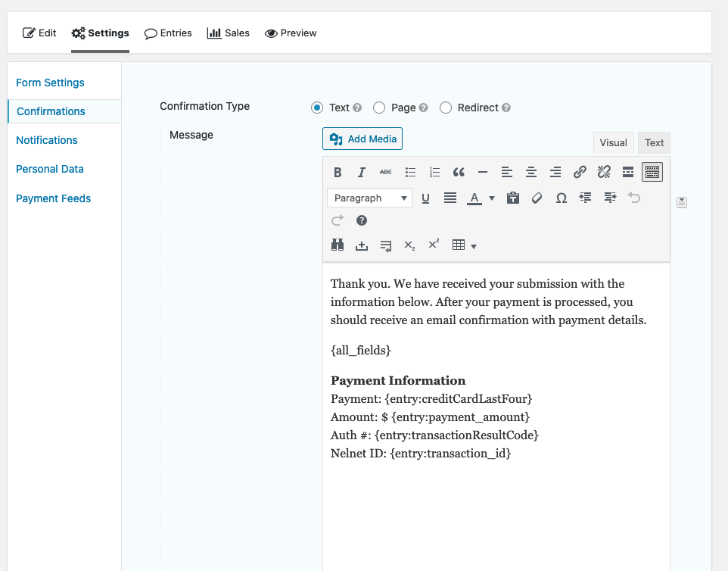Increase paragraph indent
728x571 pixels.
(x=610, y=198)
